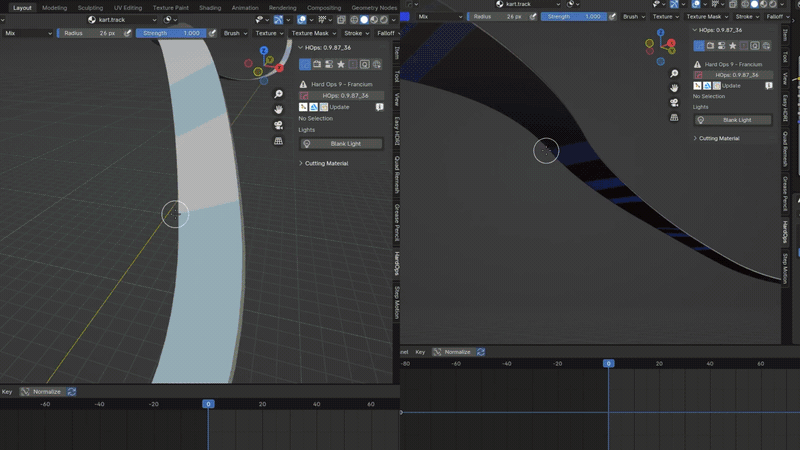
Task: Click zoom magnifier icon in left viewport
Action: click(279, 94)
